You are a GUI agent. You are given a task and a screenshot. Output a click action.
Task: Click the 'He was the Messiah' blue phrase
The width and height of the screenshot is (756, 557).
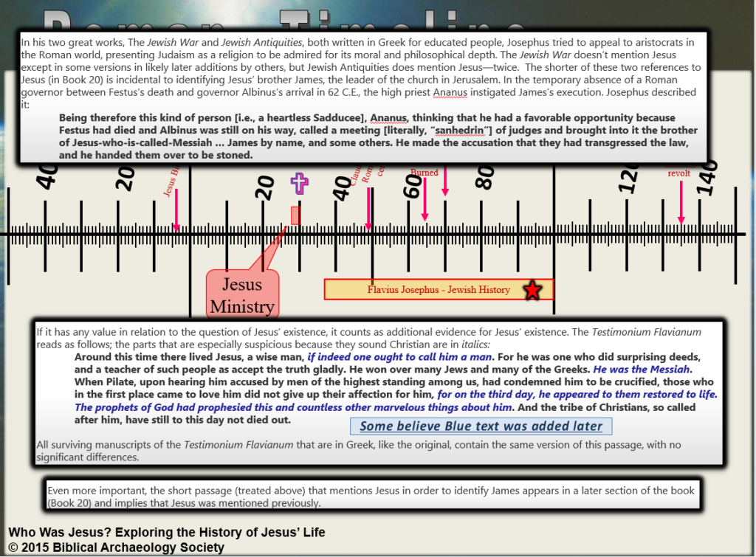(642, 370)
